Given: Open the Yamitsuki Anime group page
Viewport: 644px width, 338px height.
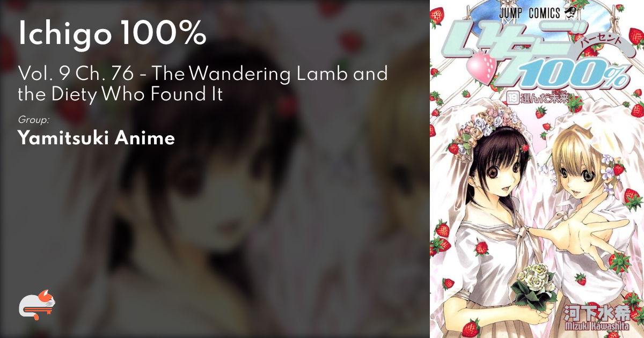Looking at the screenshot, I should point(97,138).
